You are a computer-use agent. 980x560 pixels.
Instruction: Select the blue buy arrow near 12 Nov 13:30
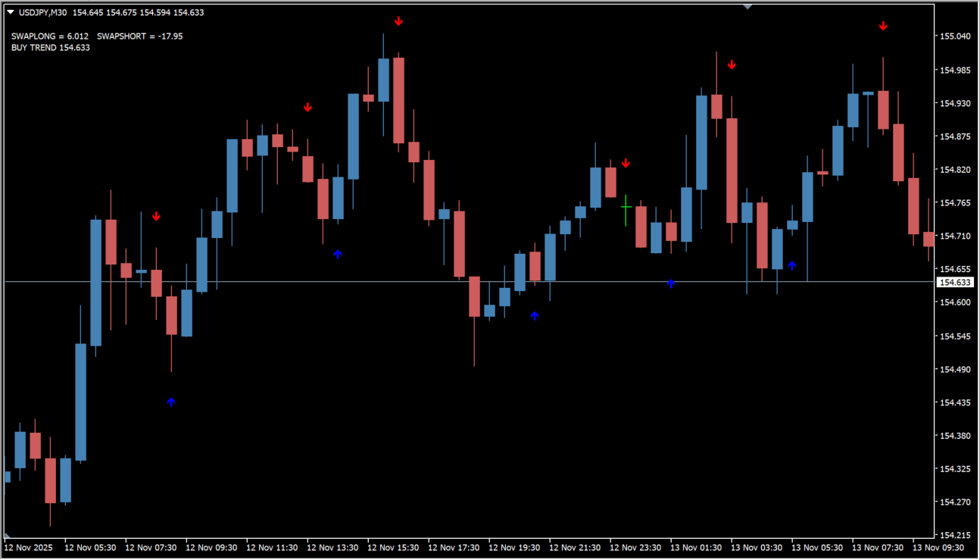[x=338, y=254]
